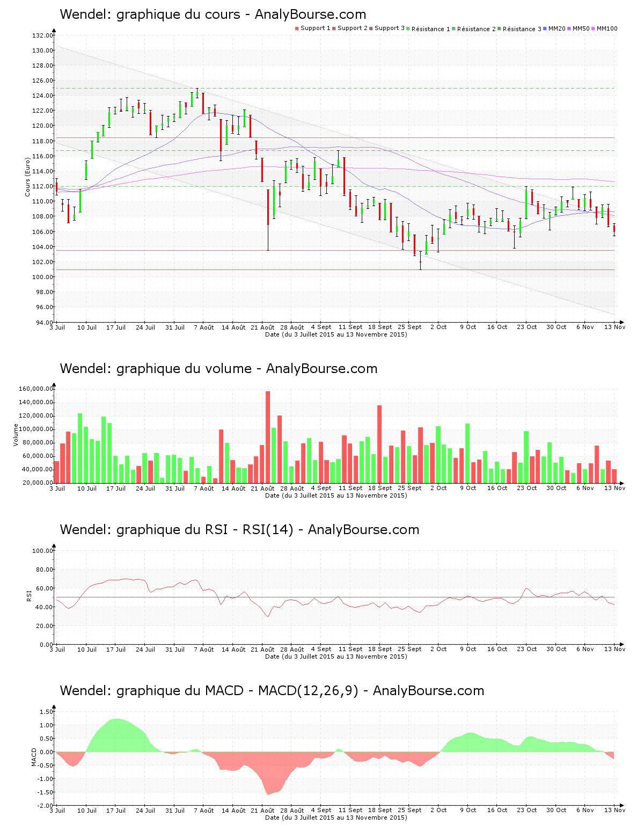
Task: Click the 94.00 value on the price axis
Action: coord(45,323)
